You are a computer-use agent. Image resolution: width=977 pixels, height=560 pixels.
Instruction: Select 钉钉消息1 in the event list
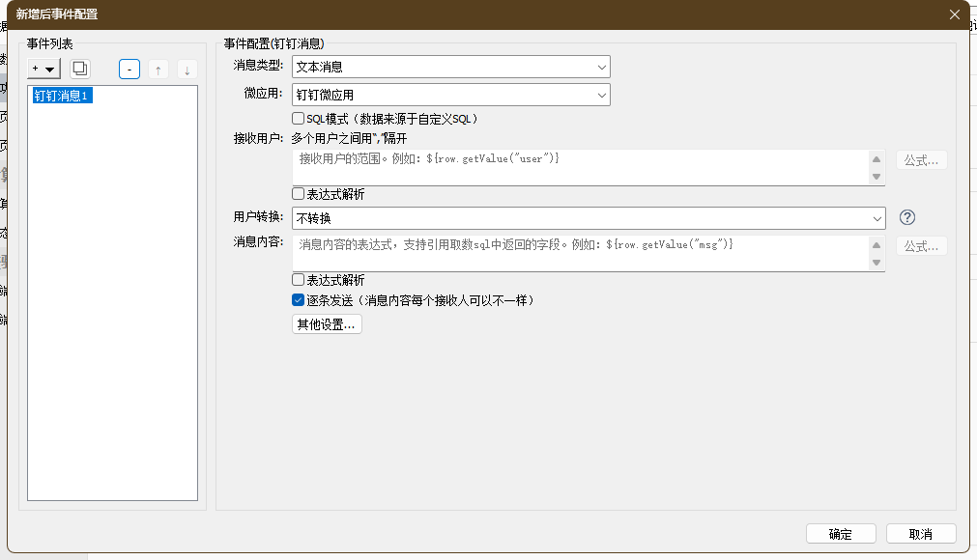coord(62,96)
